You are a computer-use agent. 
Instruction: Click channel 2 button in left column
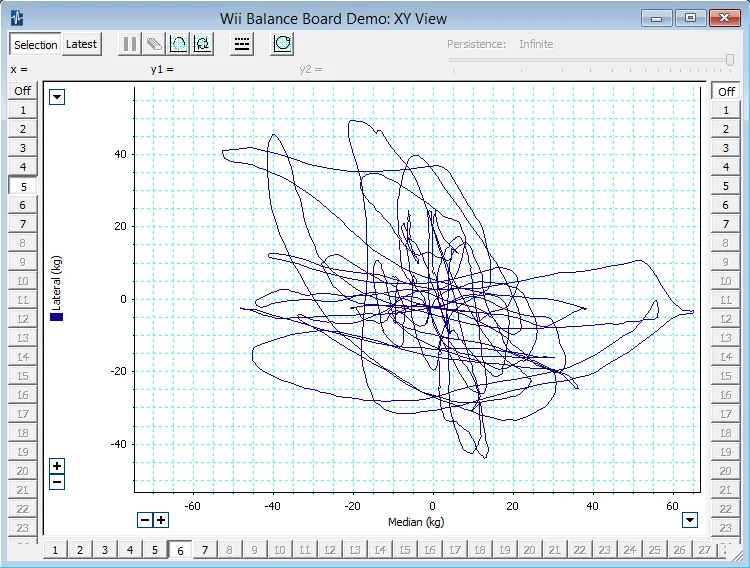click(x=22, y=129)
